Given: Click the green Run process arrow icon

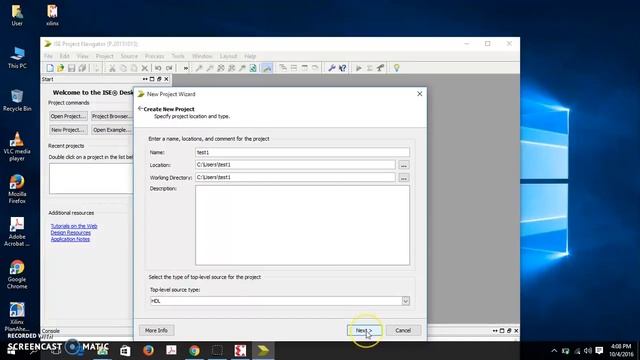Looking at the screenshot, I should (359, 68).
